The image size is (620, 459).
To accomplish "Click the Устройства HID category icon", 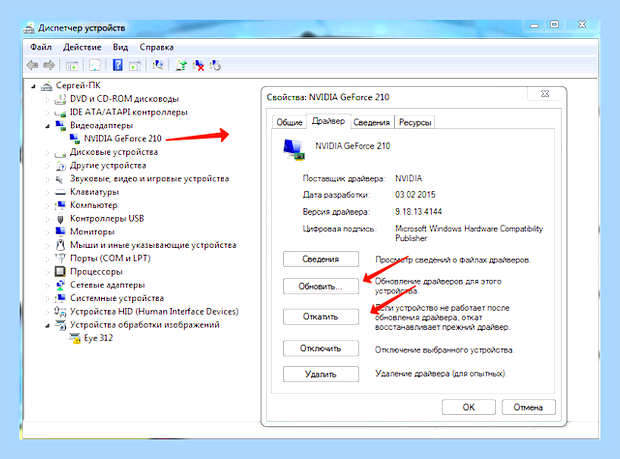I will click(x=60, y=312).
